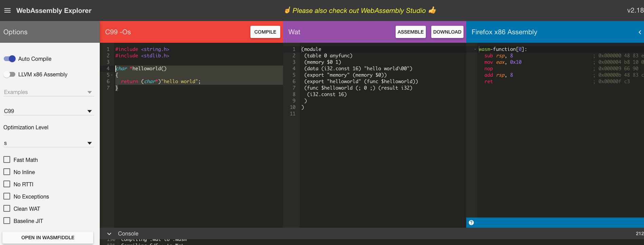This screenshot has width=644, height=245.
Task: Open the C99 language dropdown
Action: pyautogui.click(x=48, y=111)
